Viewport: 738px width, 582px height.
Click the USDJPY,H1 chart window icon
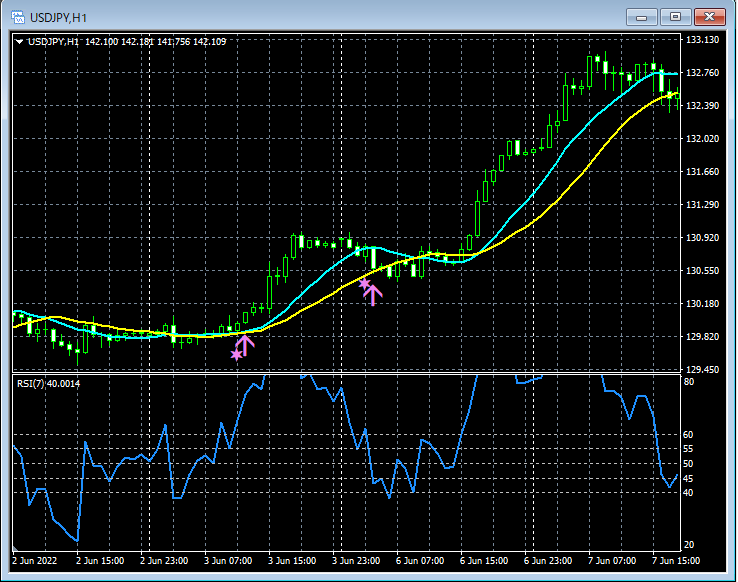coord(18,18)
